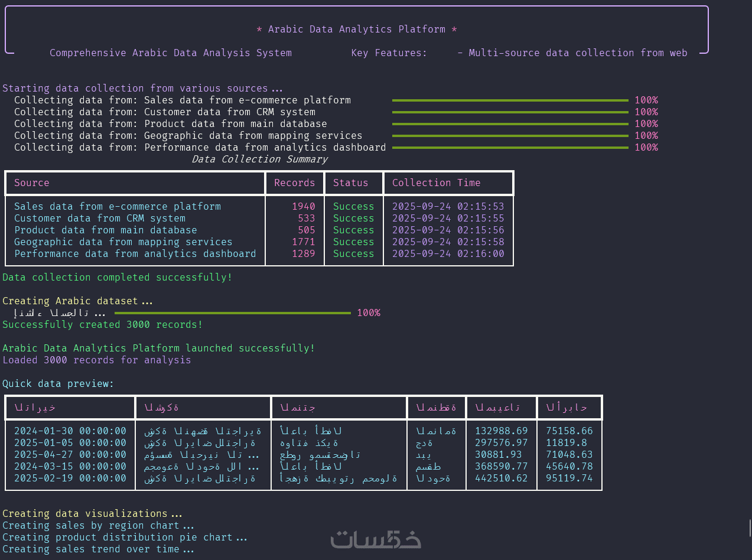This screenshot has width=752, height=560.
Task: Click the preview date 2024-01-30 00:00:00
Action: (x=70, y=431)
